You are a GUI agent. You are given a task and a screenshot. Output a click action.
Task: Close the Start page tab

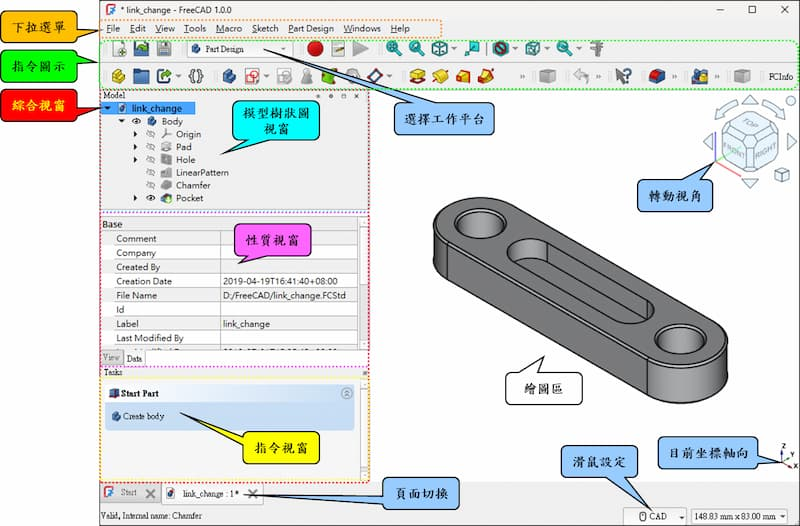click(x=150, y=493)
